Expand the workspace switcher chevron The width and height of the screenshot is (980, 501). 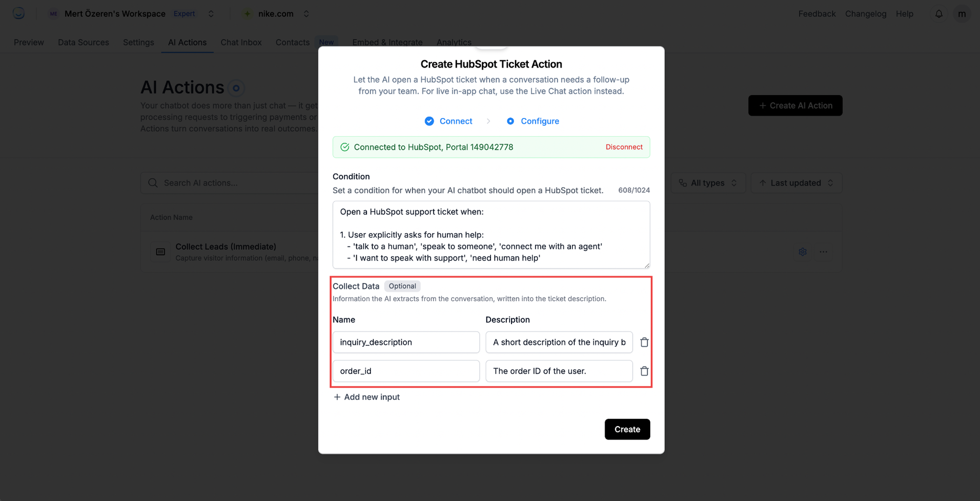coord(211,14)
